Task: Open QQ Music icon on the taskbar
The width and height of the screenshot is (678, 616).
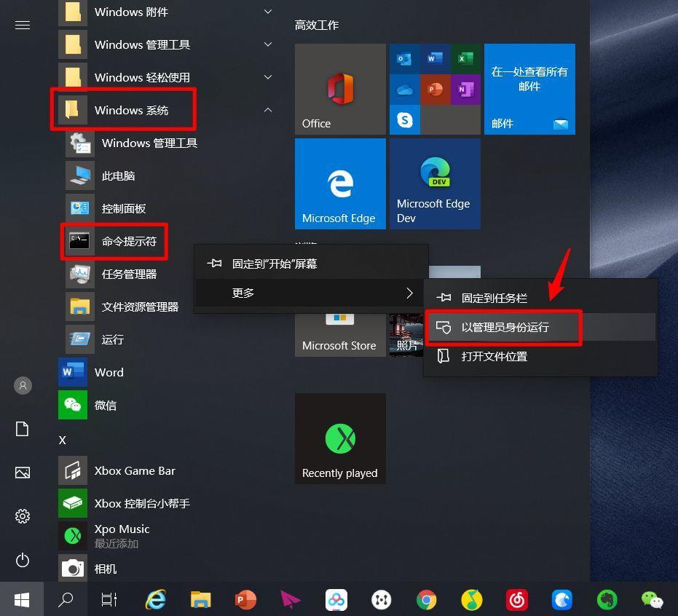Action: tap(472, 599)
